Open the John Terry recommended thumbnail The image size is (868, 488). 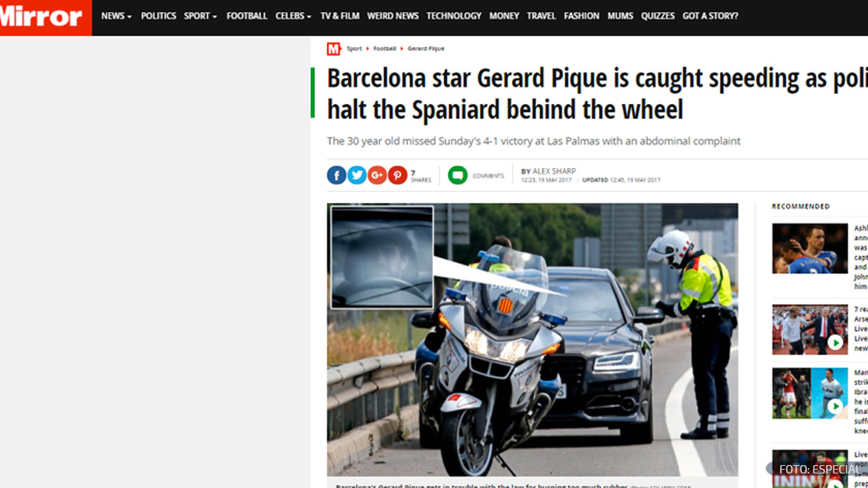click(x=810, y=248)
